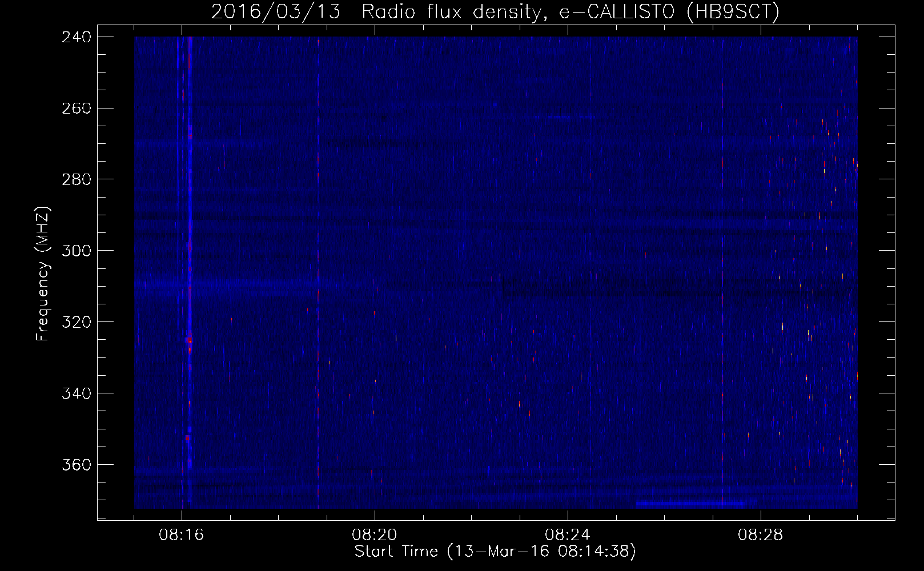Viewport: 924px width, 571px height.
Task: Select the 'Frequency (MHZ)' y-axis label
Action: coord(43,274)
